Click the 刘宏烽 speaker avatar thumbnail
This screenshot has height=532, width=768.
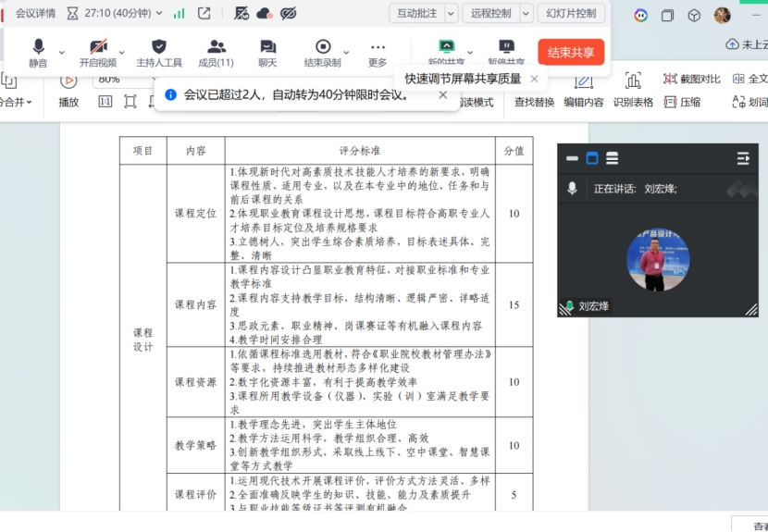[658, 260]
